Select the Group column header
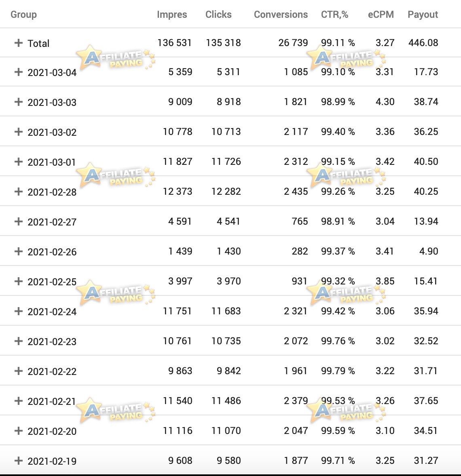Screen dimensions: 461x476 (x=24, y=15)
